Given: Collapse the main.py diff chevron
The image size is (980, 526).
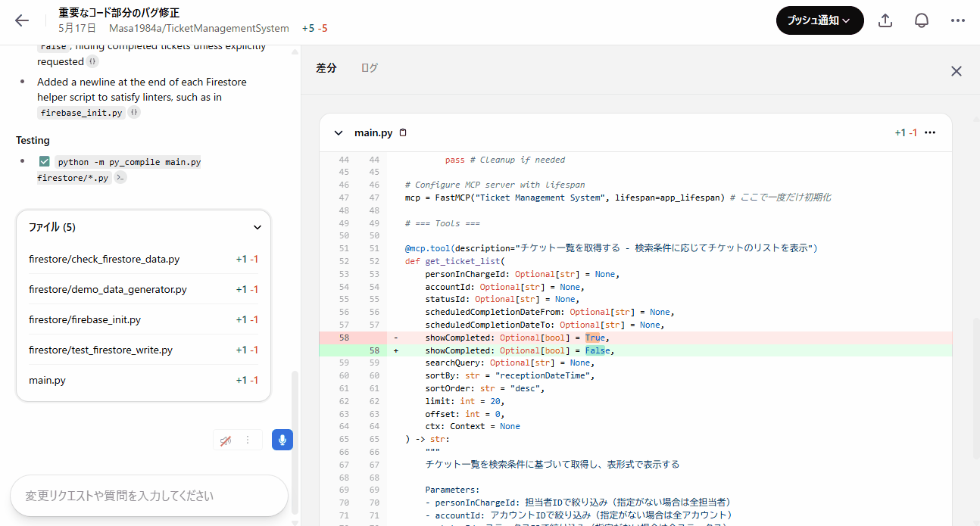Looking at the screenshot, I should click(x=338, y=132).
